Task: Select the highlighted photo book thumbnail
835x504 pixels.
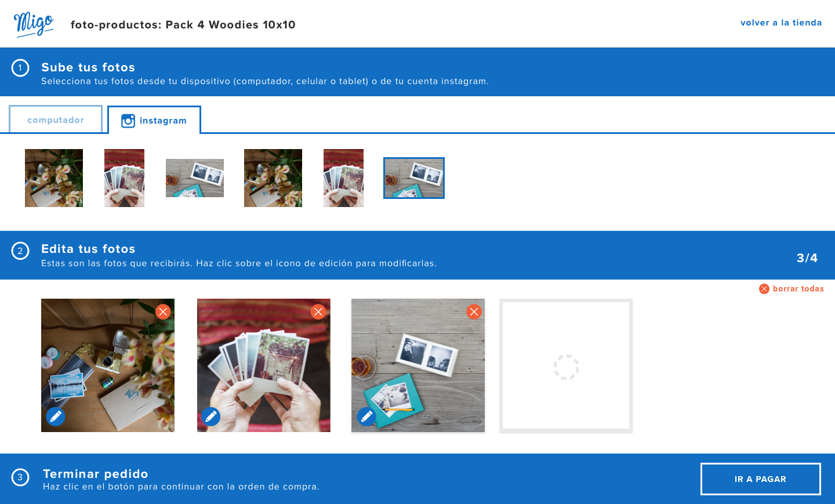Action: tap(414, 178)
